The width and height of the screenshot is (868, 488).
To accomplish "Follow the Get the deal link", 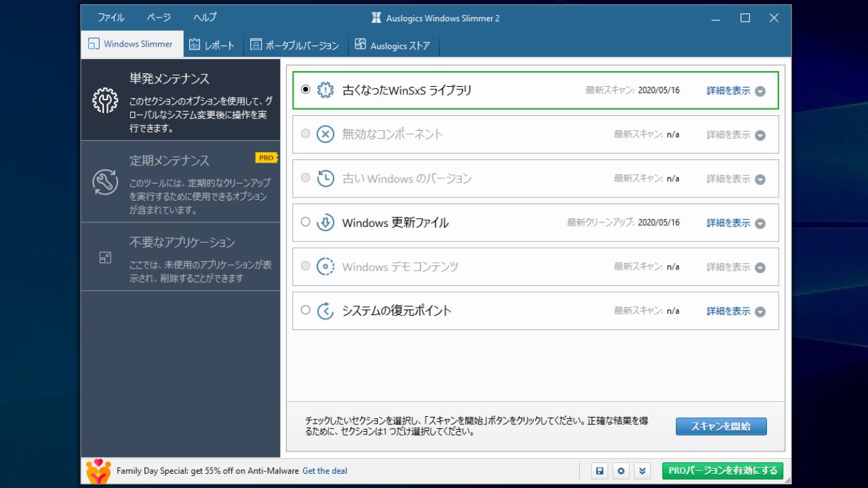I will (325, 471).
